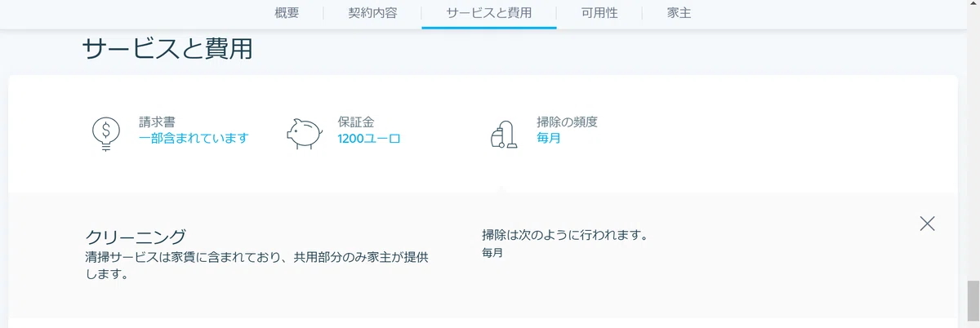Go to the 可用性 tab
The image size is (980, 328).
pyautogui.click(x=599, y=13)
